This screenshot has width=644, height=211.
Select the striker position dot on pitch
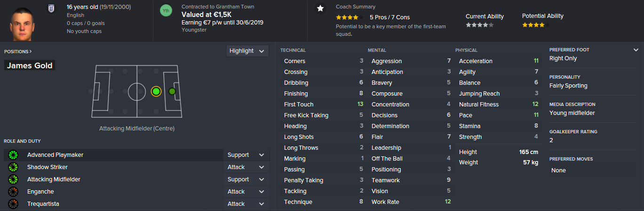click(172, 91)
